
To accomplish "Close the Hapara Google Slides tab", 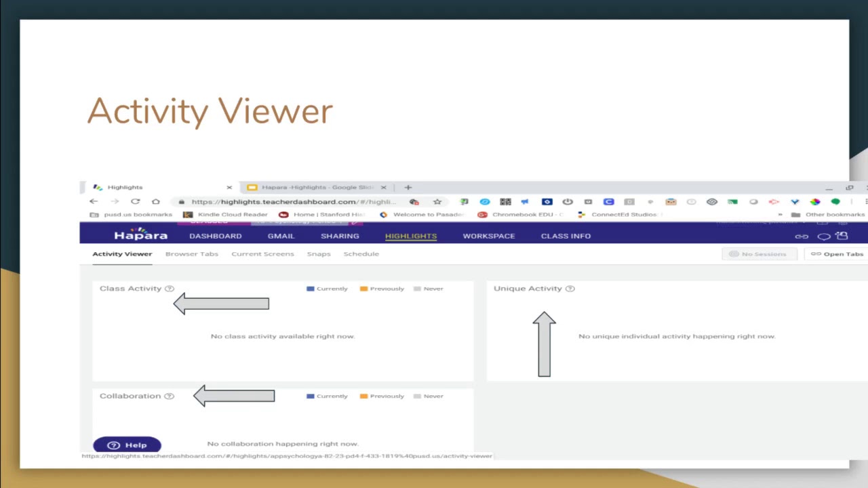I will tap(383, 187).
